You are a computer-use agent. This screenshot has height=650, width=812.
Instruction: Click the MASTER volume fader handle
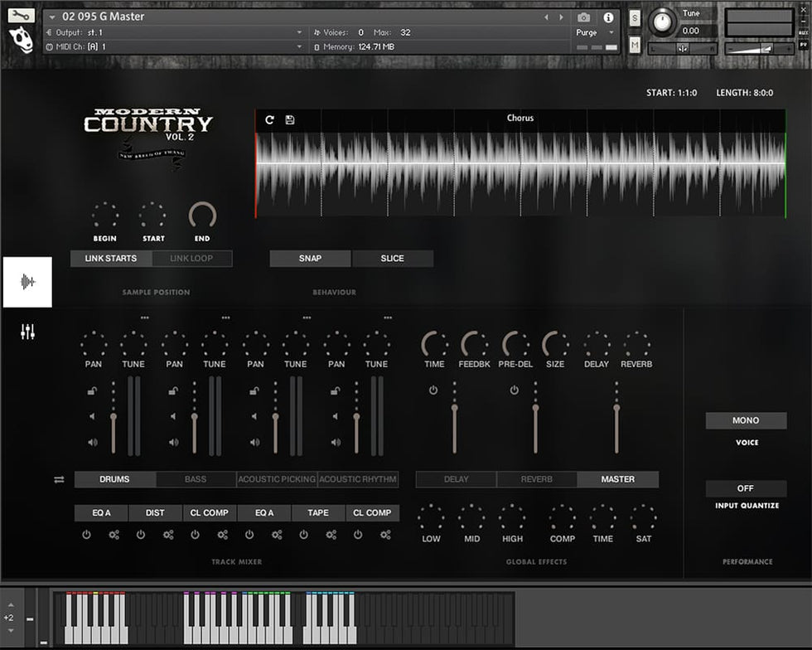pyautogui.click(x=616, y=408)
